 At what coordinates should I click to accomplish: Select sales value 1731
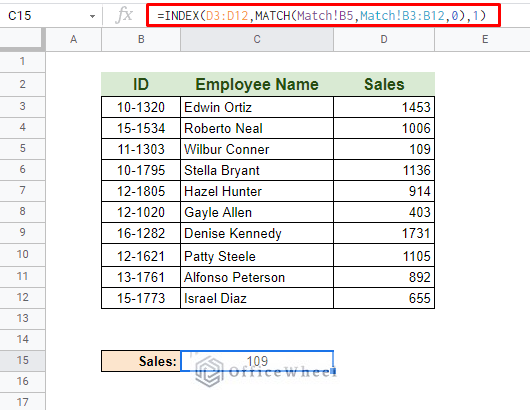pyautogui.click(x=384, y=233)
